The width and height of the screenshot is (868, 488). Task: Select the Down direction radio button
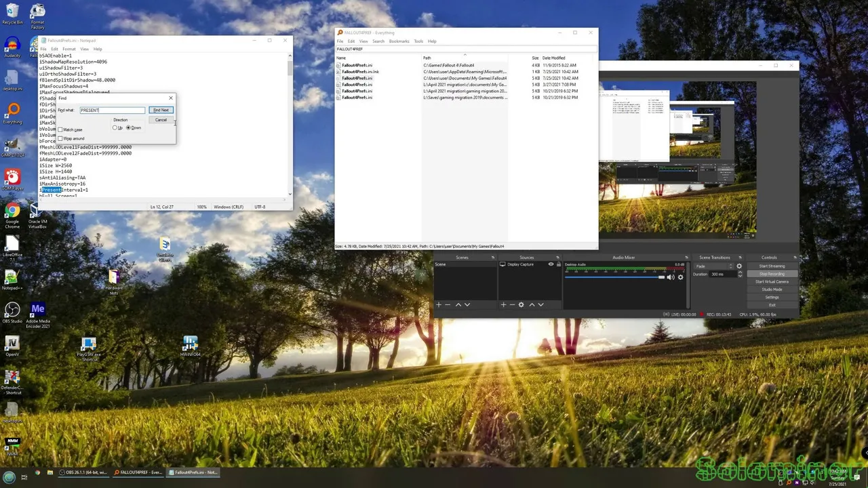point(128,127)
